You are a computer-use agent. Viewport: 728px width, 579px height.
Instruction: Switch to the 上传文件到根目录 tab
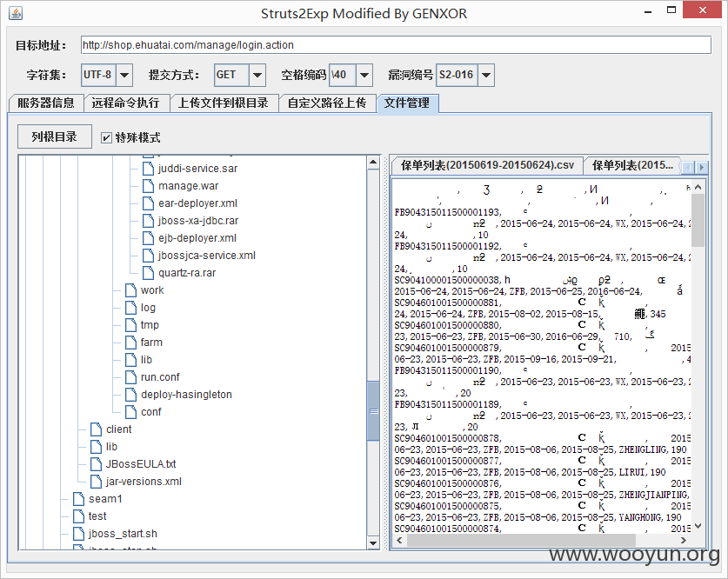[224, 103]
